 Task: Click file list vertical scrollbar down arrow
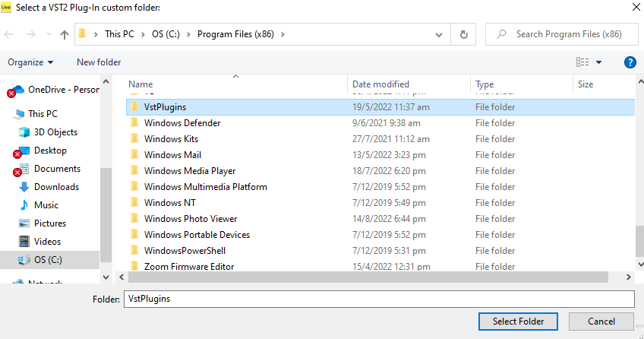click(640, 265)
